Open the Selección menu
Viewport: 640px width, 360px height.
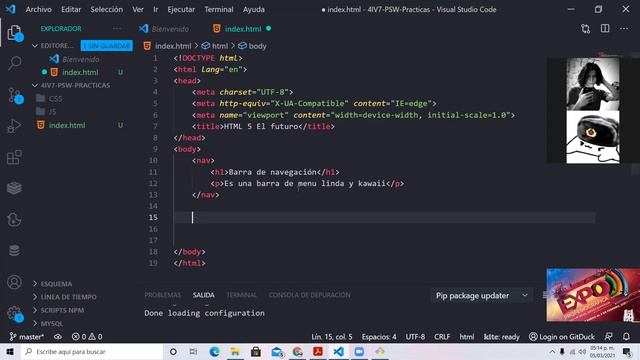tap(107, 9)
